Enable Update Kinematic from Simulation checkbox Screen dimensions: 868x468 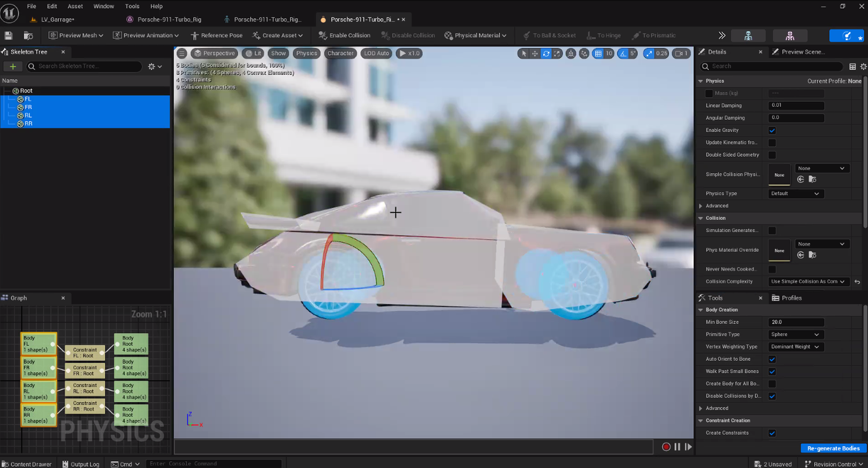coord(772,143)
